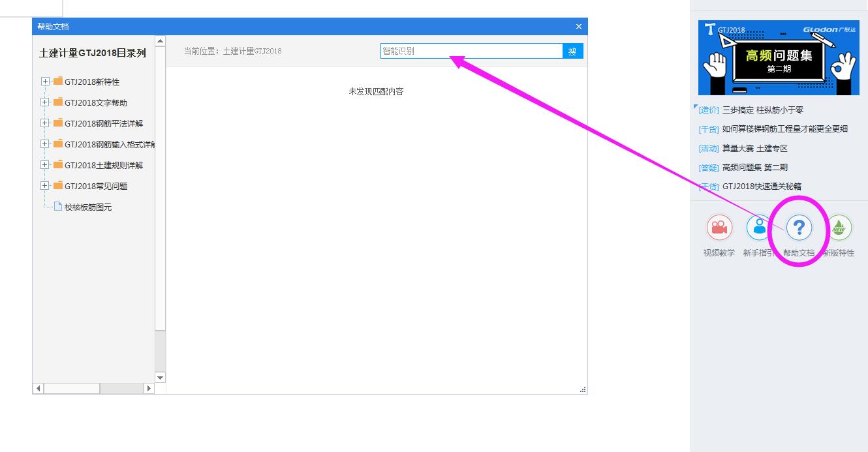Open link GTJ2018快速通关秘籍
868x452 pixels.
click(762, 187)
